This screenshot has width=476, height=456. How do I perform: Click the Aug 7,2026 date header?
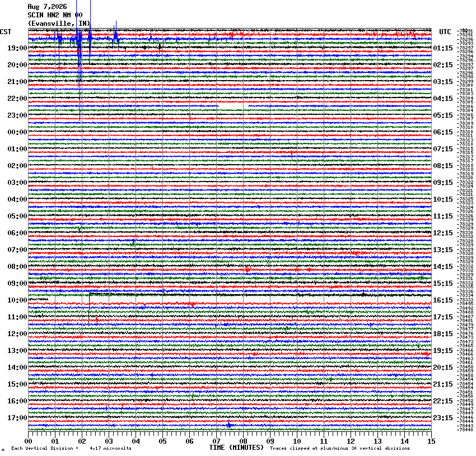coord(47,7)
